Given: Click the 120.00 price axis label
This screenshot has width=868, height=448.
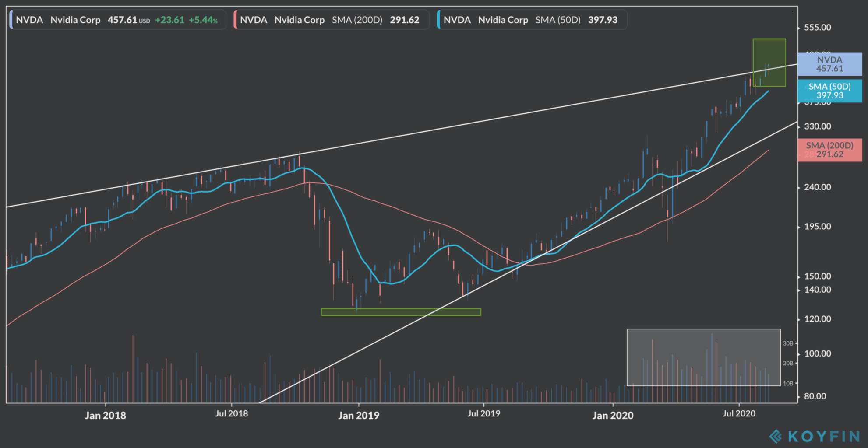Looking at the screenshot, I should click(x=817, y=319).
